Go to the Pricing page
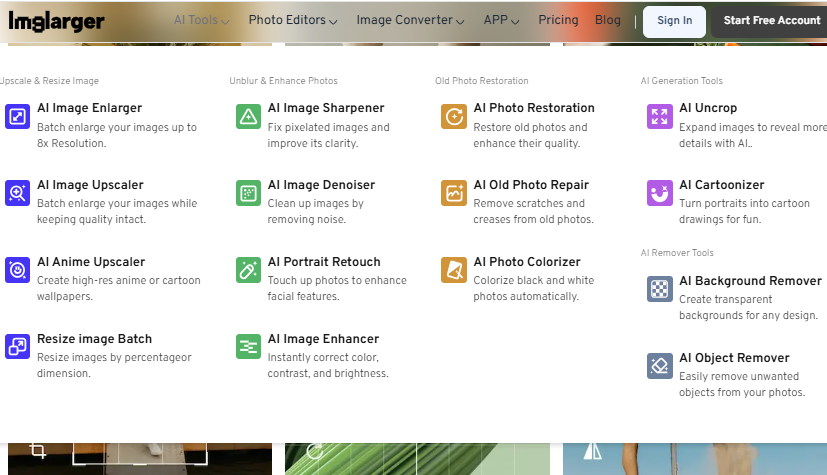The height and width of the screenshot is (475, 827). point(558,20)
